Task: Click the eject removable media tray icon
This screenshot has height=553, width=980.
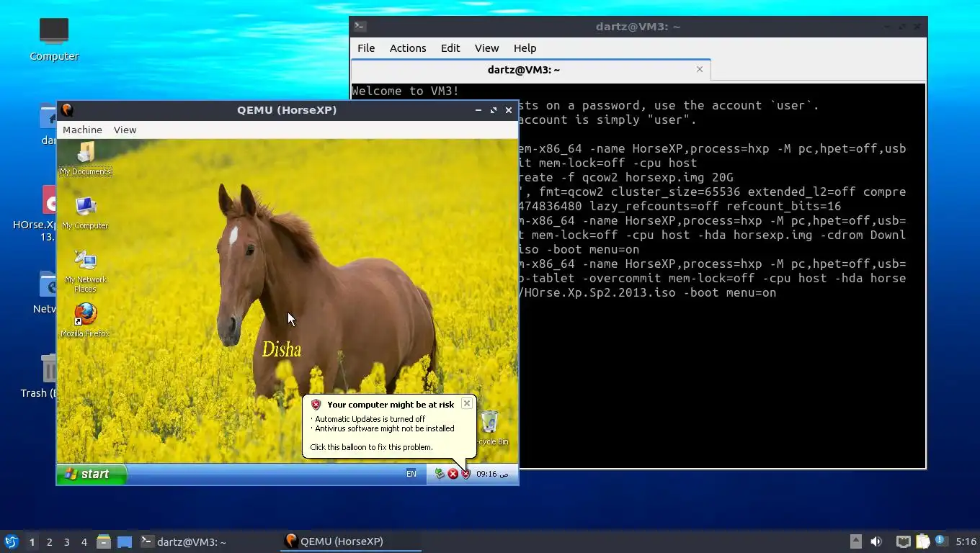Action: pos(855,541)
